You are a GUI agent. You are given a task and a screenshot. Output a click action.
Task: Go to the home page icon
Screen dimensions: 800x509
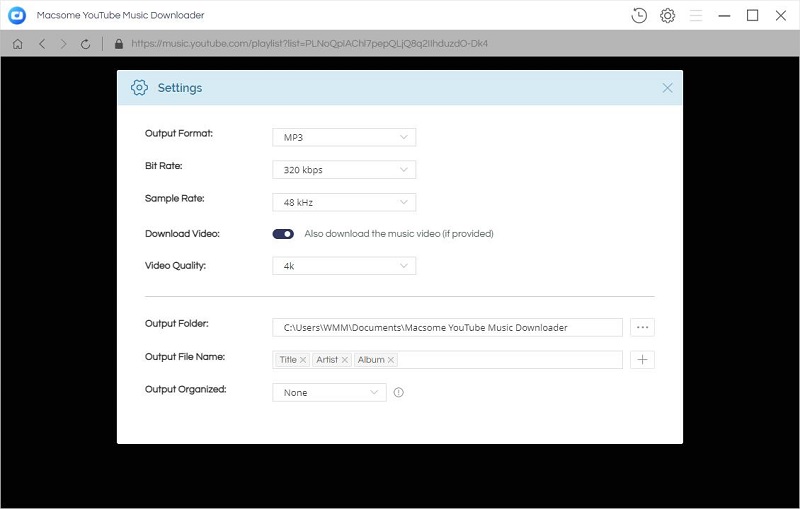coord(17,44)
